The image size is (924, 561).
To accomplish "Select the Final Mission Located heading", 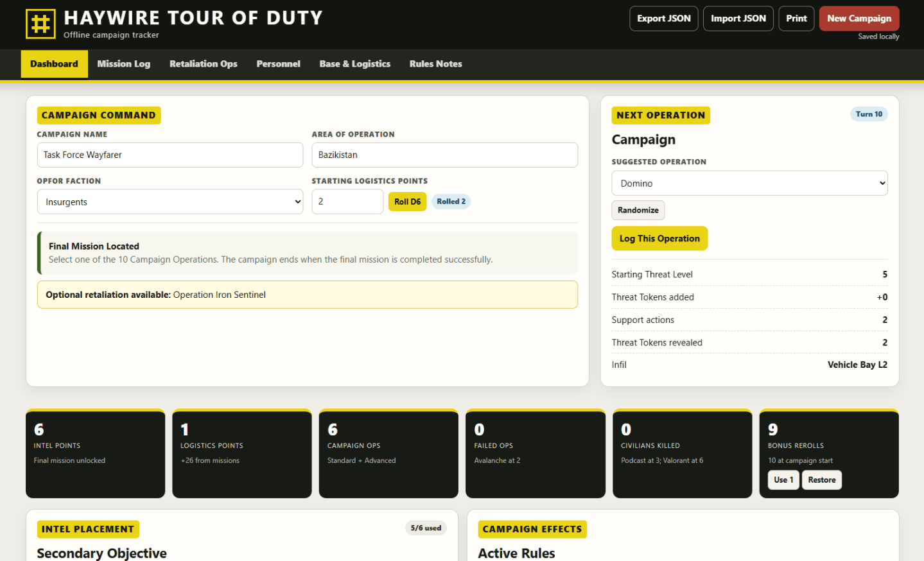I will [x=94, y=246].
